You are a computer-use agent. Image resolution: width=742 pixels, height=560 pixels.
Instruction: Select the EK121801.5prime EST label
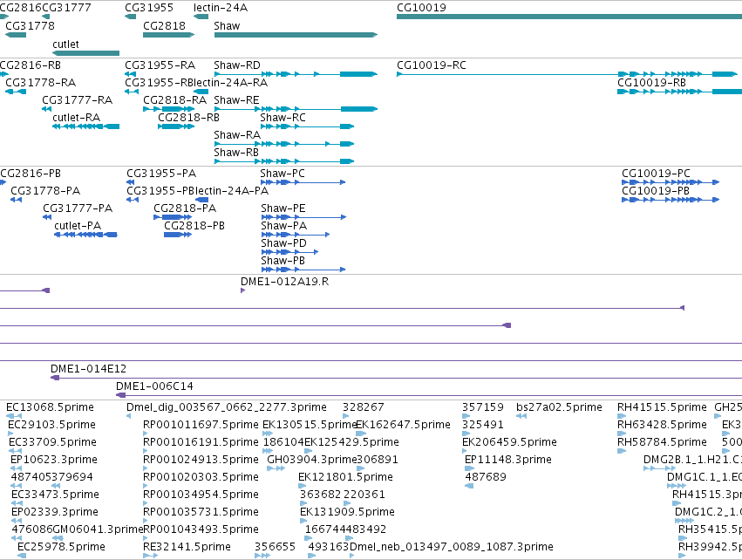(345, 477)
